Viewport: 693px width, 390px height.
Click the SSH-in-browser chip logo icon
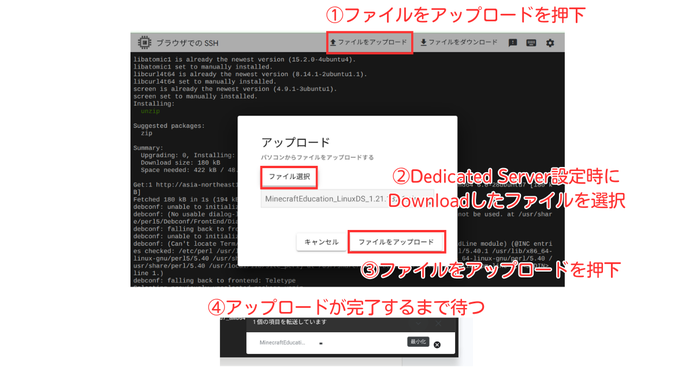click(144, 42)
